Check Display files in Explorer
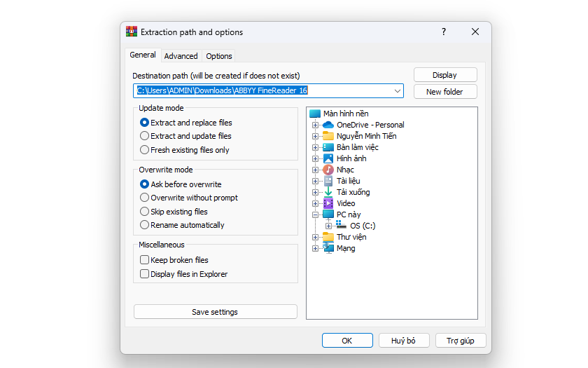588x368 pixels. (x=144, y=274)
